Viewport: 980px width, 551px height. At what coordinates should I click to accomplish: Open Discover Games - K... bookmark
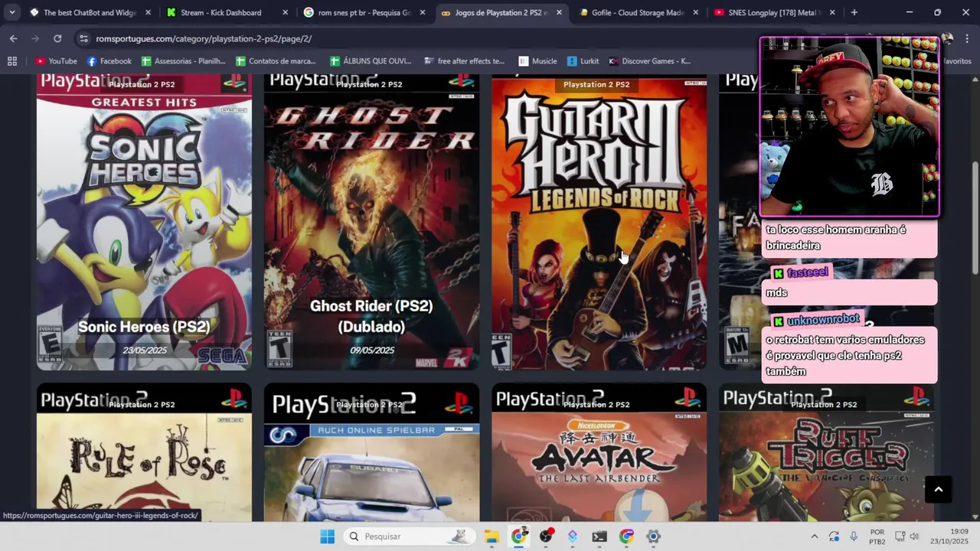pyautogui.click(x=650, y=61)
